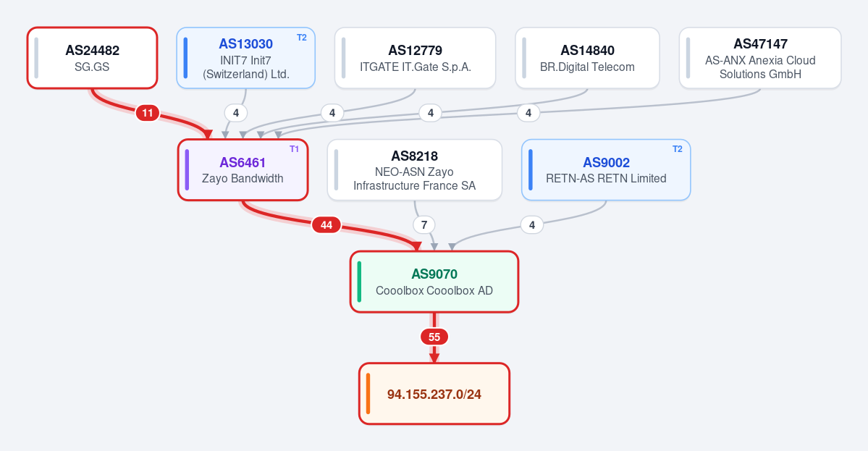Screen dimensions: 868x451
Task: Click the 4 badge below AS13030
Action: (236, 114)
